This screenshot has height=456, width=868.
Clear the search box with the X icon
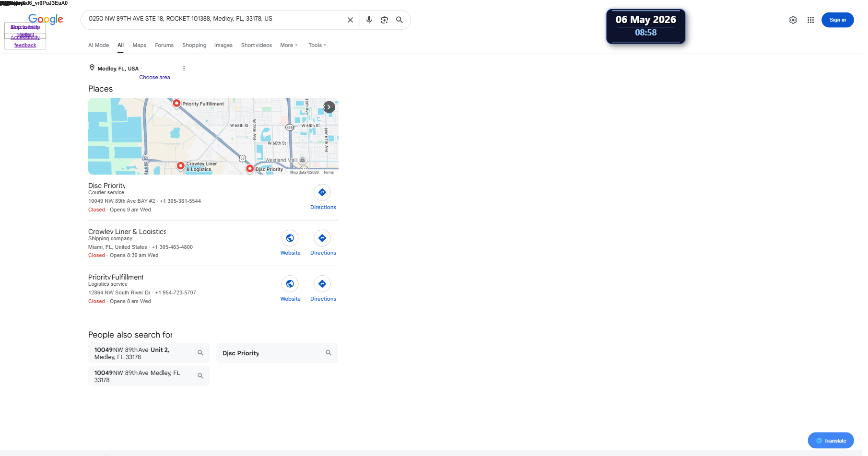(350, 20)
